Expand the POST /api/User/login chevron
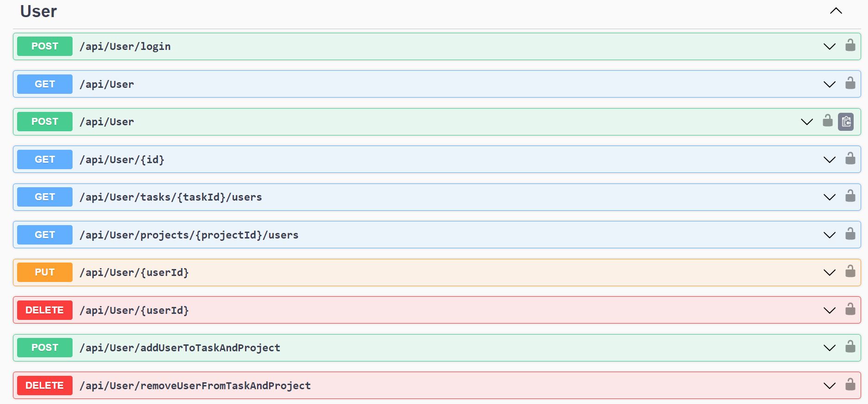Image resolution: width=868 pixels, height=404 pixels. [x=829, y=46]
